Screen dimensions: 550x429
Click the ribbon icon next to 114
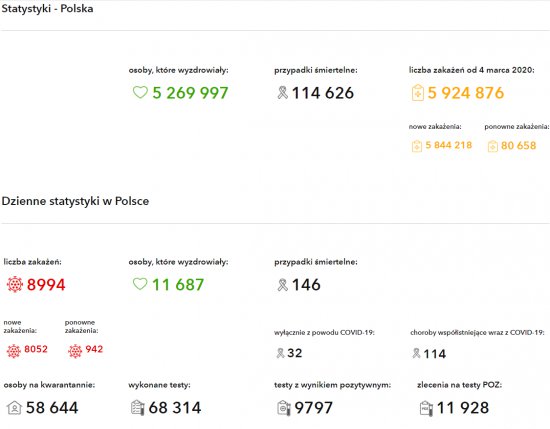pyautogui.click(x=416, y=353)
